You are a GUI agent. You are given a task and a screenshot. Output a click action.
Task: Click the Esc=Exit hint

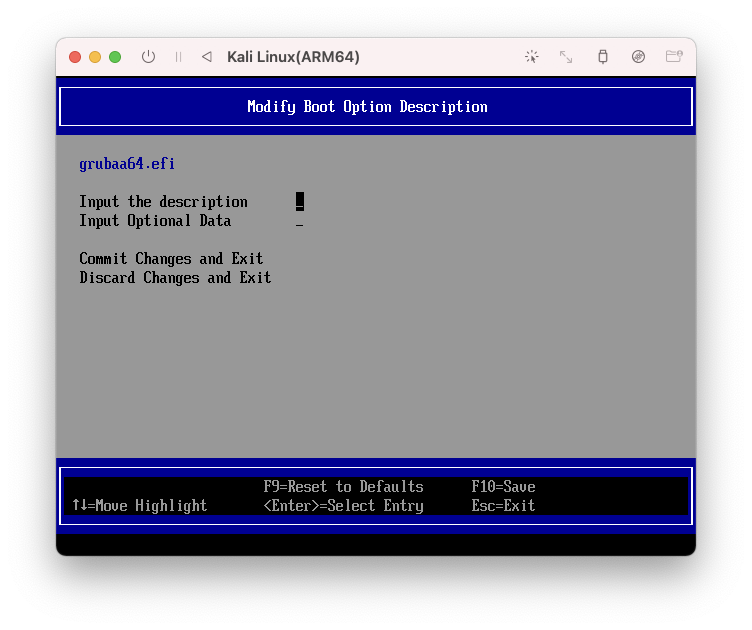[503, 506]
